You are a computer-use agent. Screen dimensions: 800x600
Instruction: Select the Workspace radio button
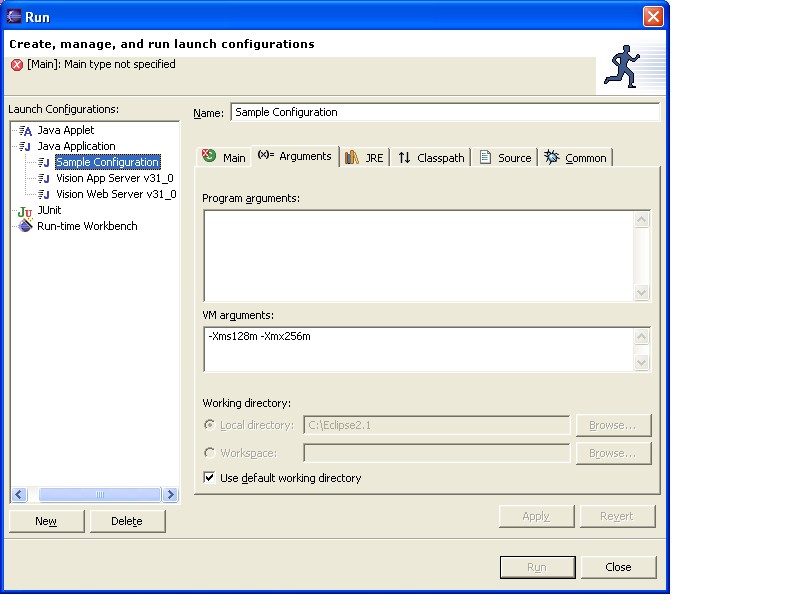coord(209,453)
